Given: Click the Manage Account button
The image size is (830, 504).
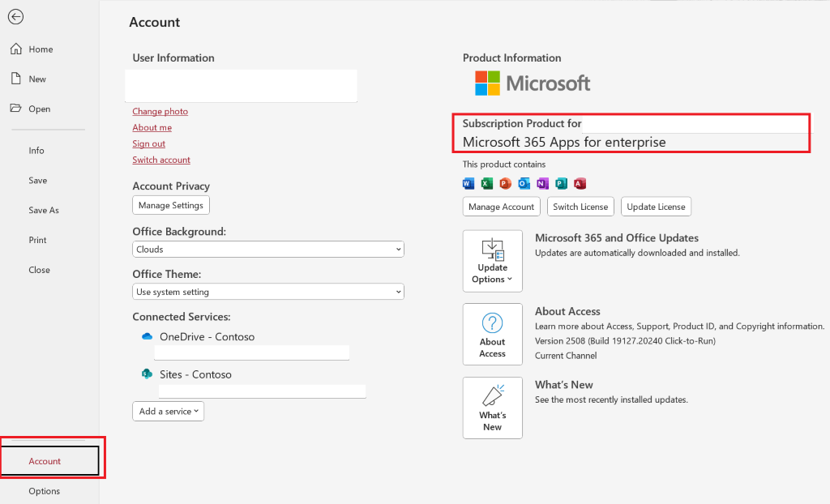Looking at the screenshot, I should (x=501, y=207).
